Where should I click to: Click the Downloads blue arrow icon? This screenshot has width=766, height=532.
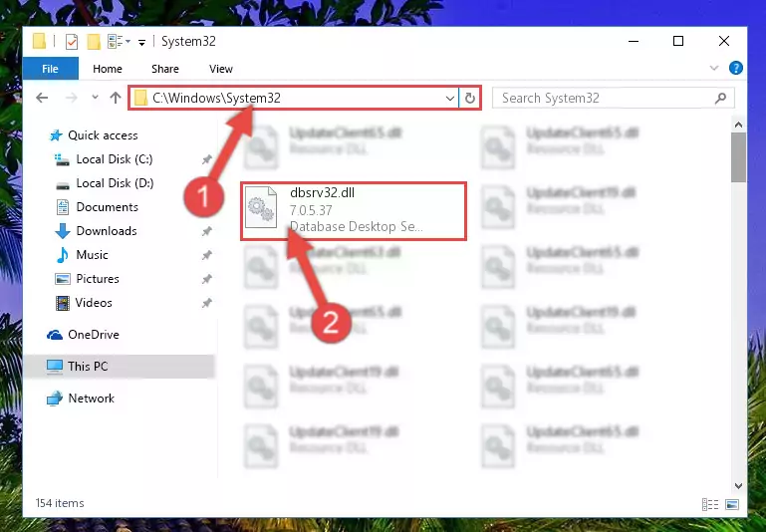click(63, 231)
